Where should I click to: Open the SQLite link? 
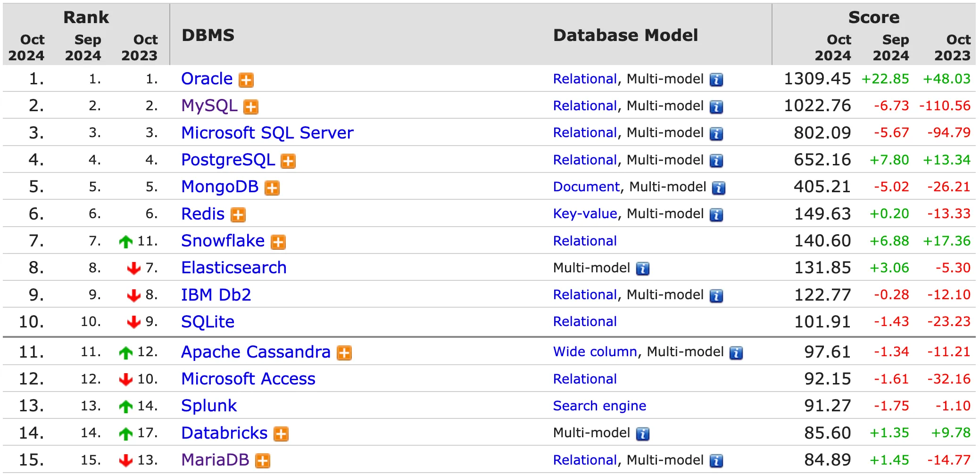pos(208,322)
